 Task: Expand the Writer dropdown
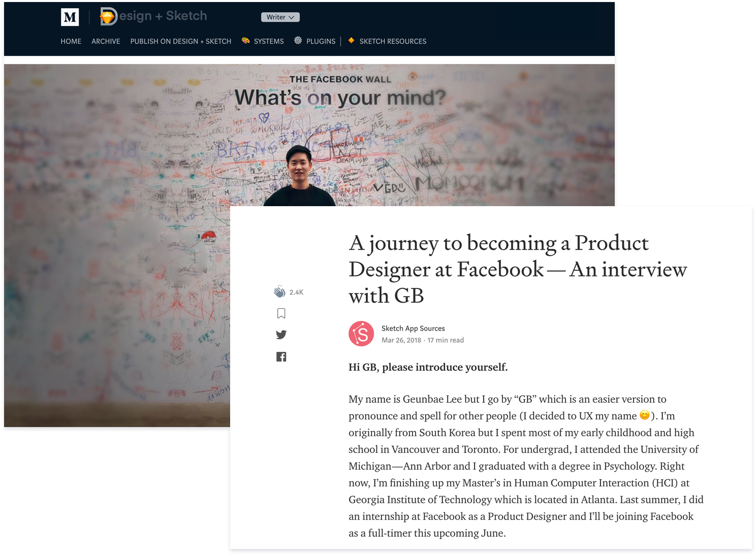[x=280, y=17]
